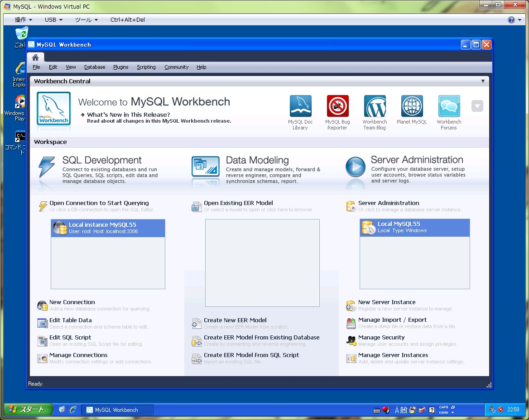The height and width of the screenshot is (420, 529).
Task: Click the MySQL Workbench dolphin logo
Action: [x=53, y=108]
